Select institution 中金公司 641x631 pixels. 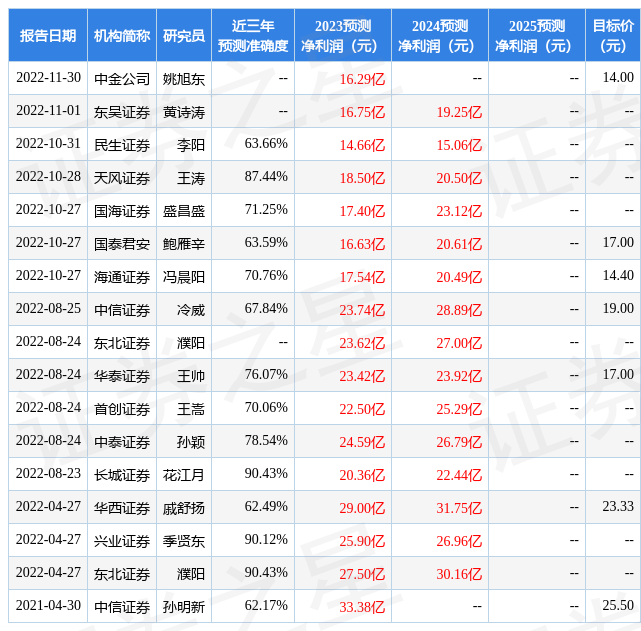tap(122, 78)
